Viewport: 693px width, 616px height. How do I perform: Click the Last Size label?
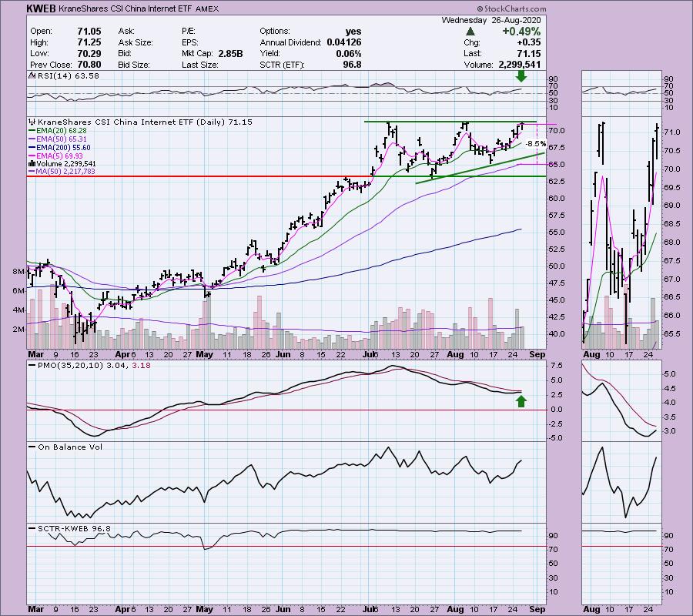[x=200, y=65]
